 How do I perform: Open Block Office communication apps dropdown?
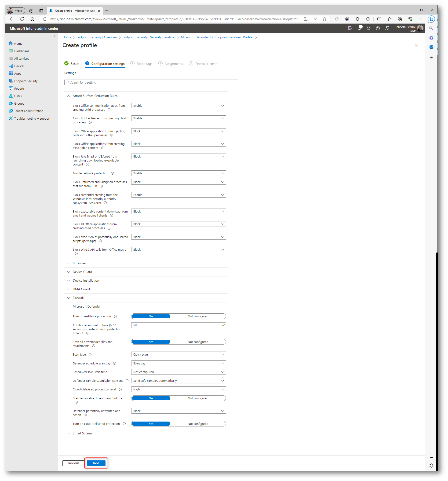coord(178,106)
